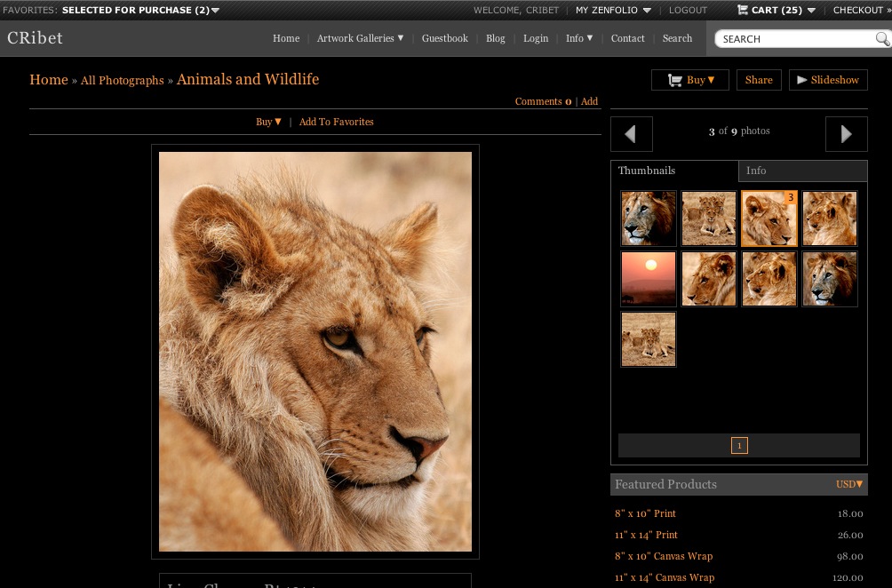Image resolution: width=892 pixels, height=588 pixels.
Task: Click the Share button
Action: [x=758, y=79]
